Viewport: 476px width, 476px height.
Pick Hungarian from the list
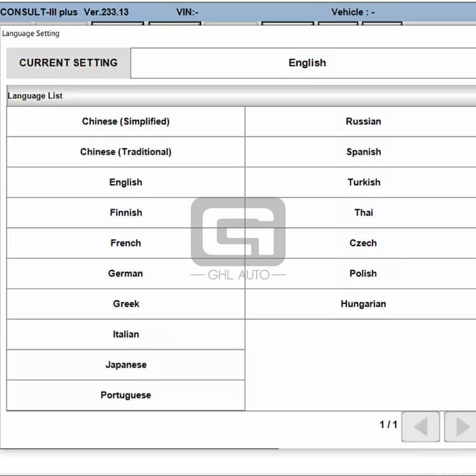[360, 304]
